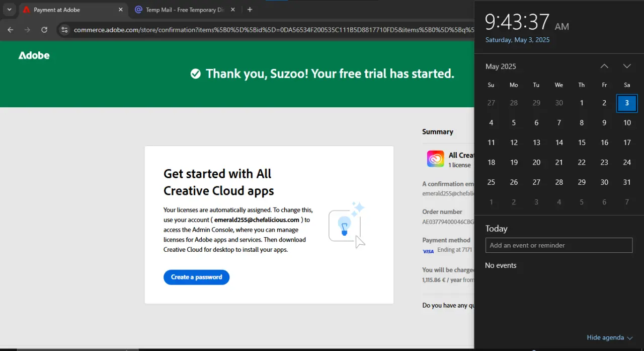Click the Today agenda heading
The width and height of the screenshot is (644, 351).
point(497,229)
